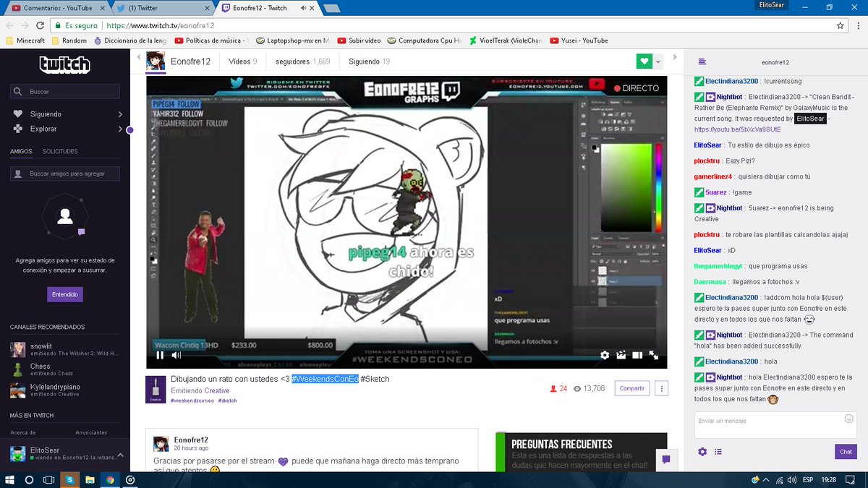Collapse chat with the right-pointing arrow
The image size is (868, 488).
click(x=675, y=57)
